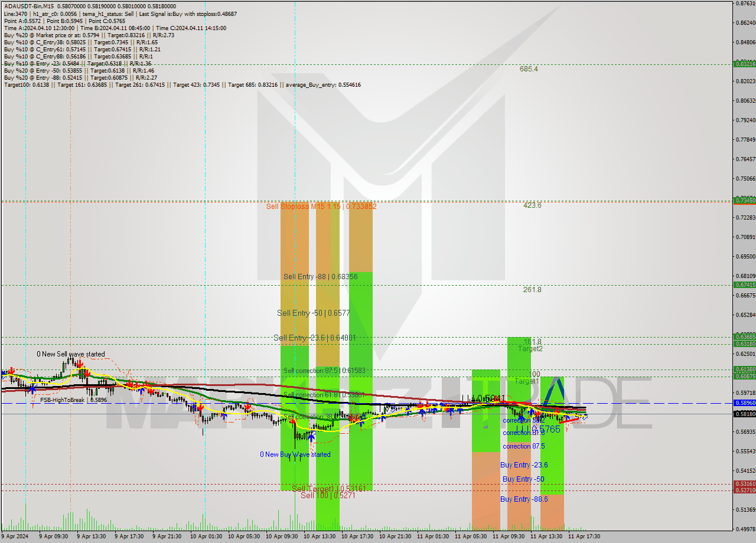Click the green 0.83216 price axis tag
Image resolution: width=756 pixels, height=543 pixels.
coord(744,64)
